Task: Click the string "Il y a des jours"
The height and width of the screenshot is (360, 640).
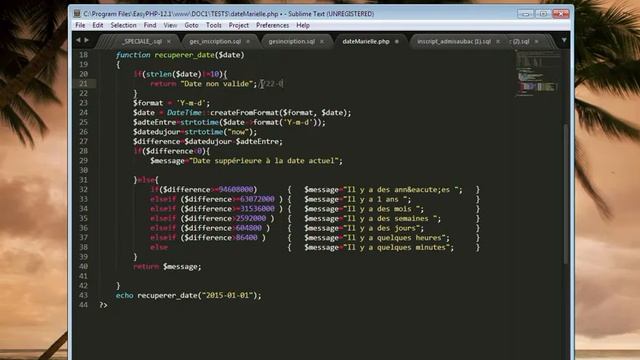Action: pos(382,228)
